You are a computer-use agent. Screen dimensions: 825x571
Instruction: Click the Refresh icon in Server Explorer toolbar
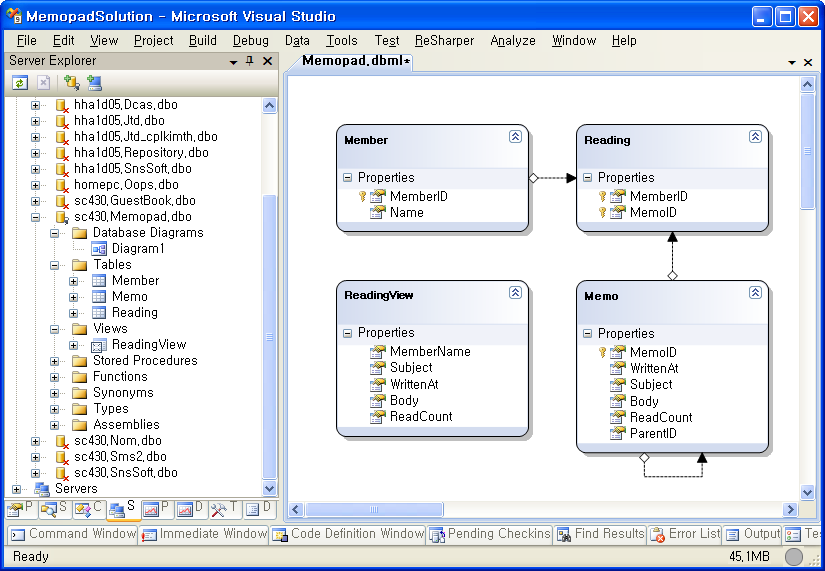20,83
